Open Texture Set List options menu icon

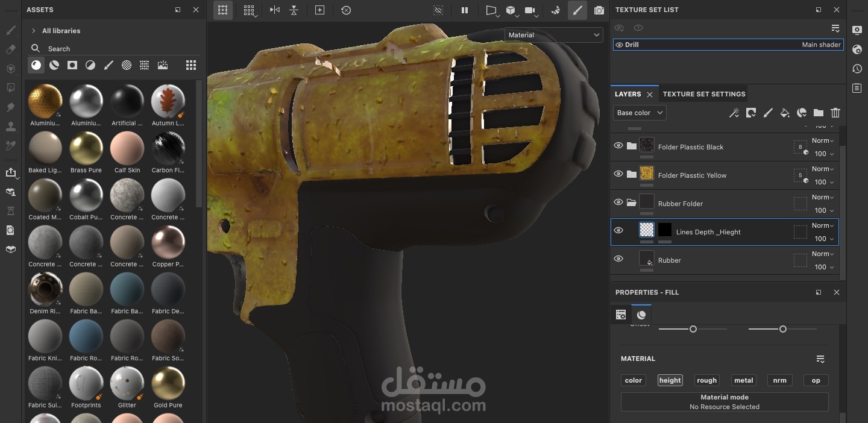click(x=835, y=28)
